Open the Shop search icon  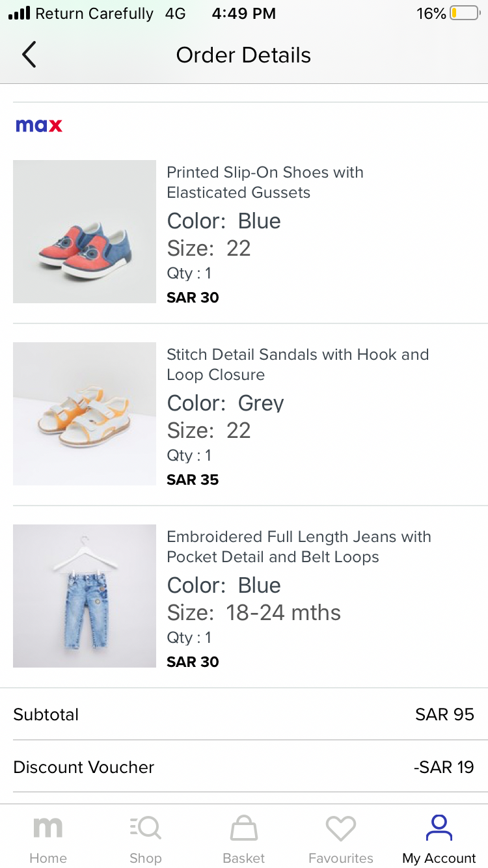pyautogui.click(x=146, y=828)
